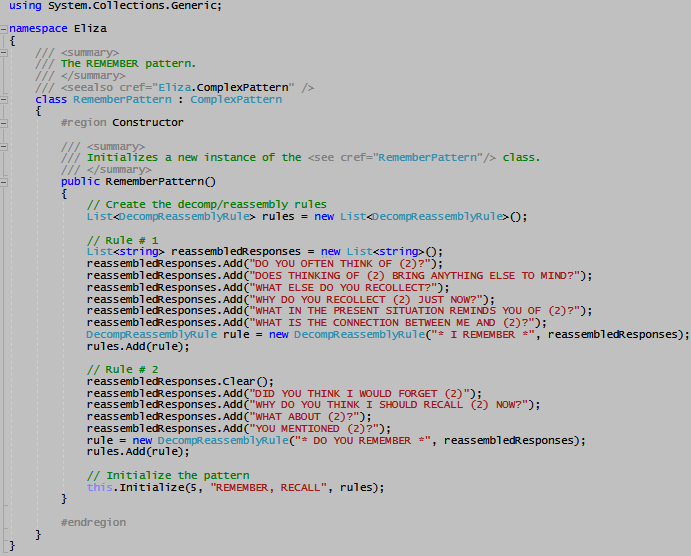Click the '// Rule # 2' comment
The image size is (691, 556).
123,369
